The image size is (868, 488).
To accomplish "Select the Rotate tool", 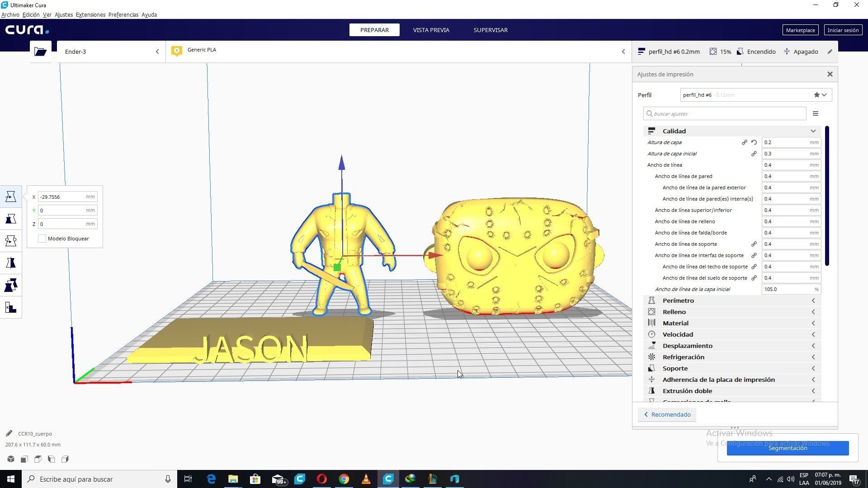I will point(11,241).
